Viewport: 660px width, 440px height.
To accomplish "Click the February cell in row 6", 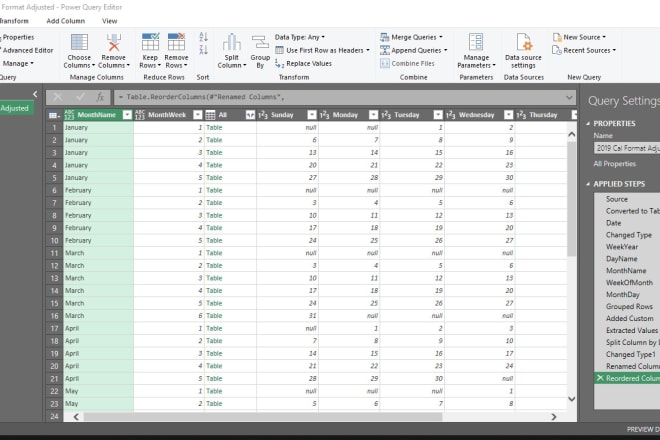I will (98, 190).
